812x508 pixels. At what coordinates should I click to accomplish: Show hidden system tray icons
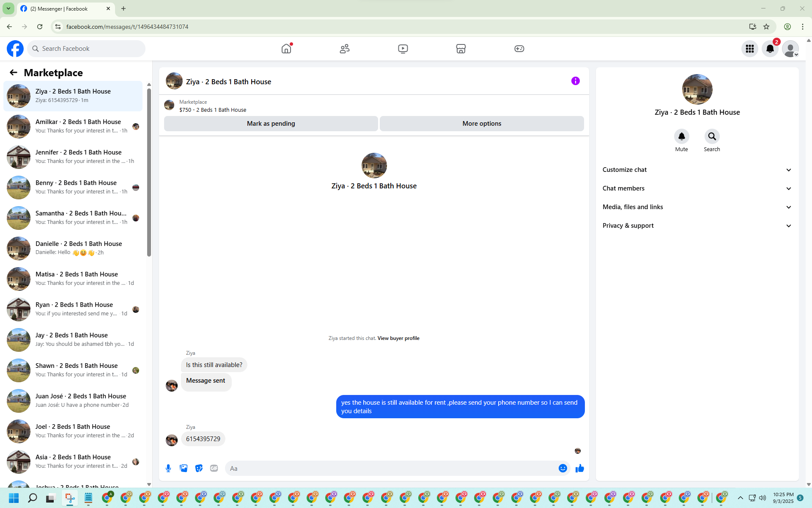point(741,498)
